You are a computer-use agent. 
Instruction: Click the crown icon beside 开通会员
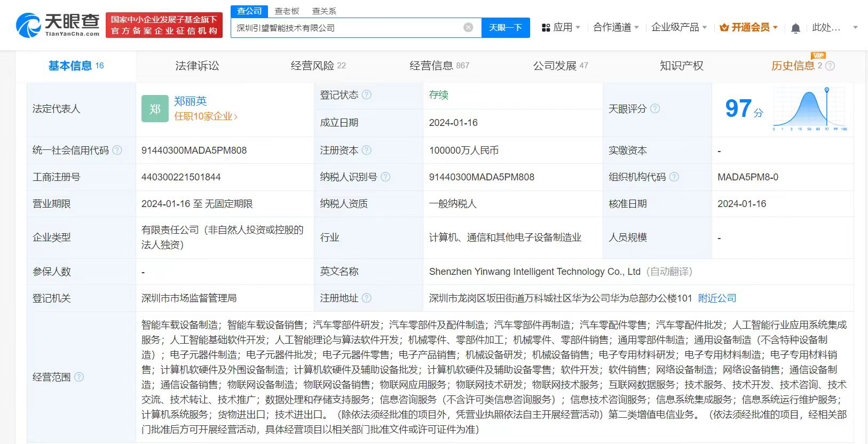point(724,28)
